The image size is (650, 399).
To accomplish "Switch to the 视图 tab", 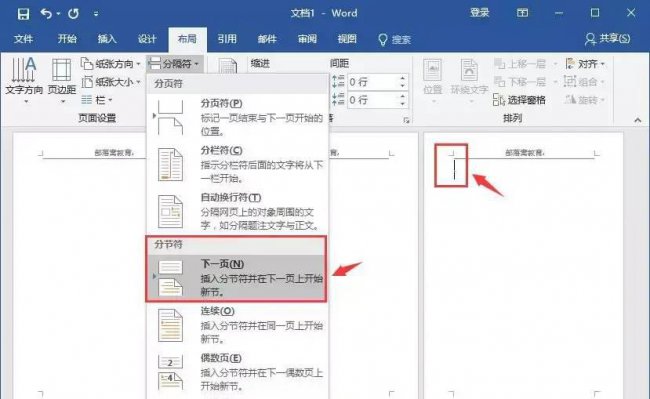I will 347,39.
